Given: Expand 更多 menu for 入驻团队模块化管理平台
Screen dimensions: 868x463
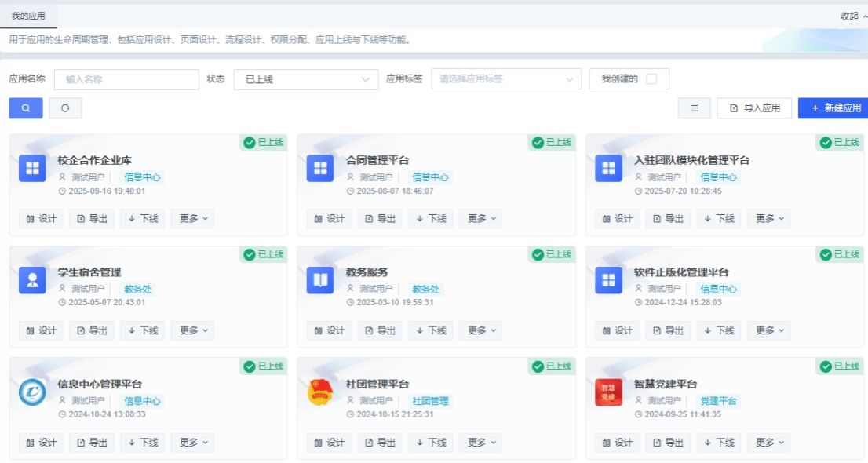Looking at the screenshot, I should [769, 219].
